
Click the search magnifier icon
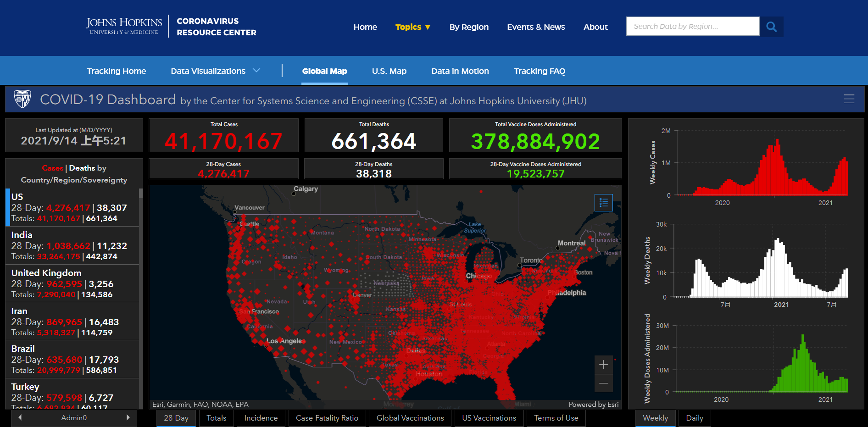[771, 27]
